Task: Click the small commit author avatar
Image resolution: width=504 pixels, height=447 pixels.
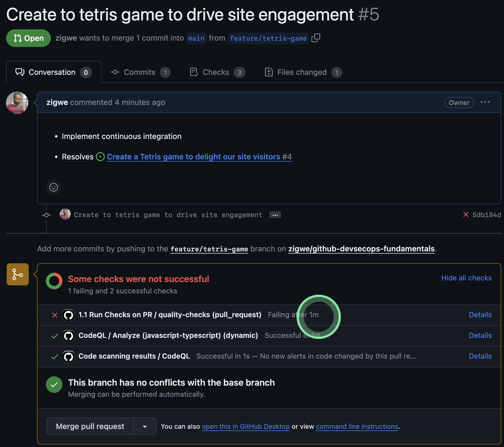Action: pyautogui.click(x=65, y=214)
